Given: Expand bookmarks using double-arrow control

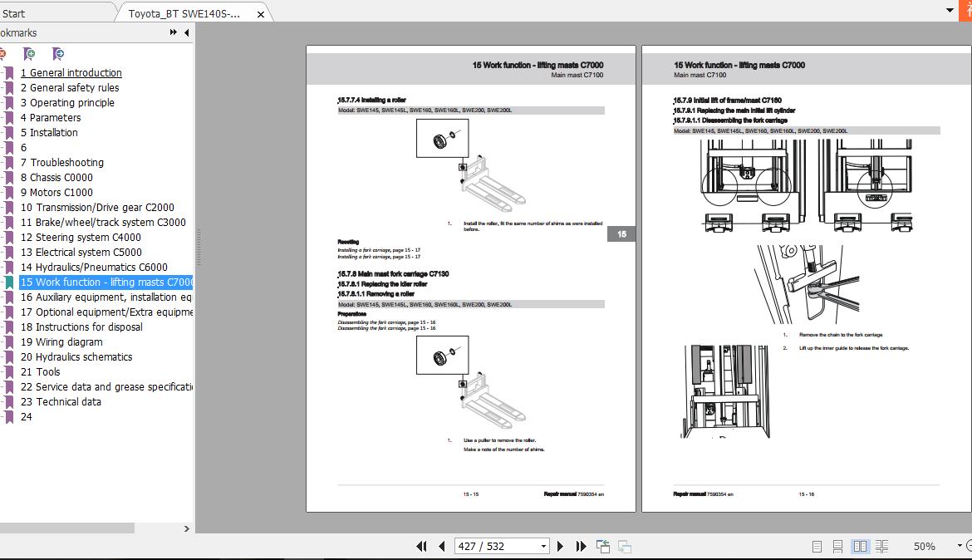Looking at the screenshot, I should pos(172,32).
